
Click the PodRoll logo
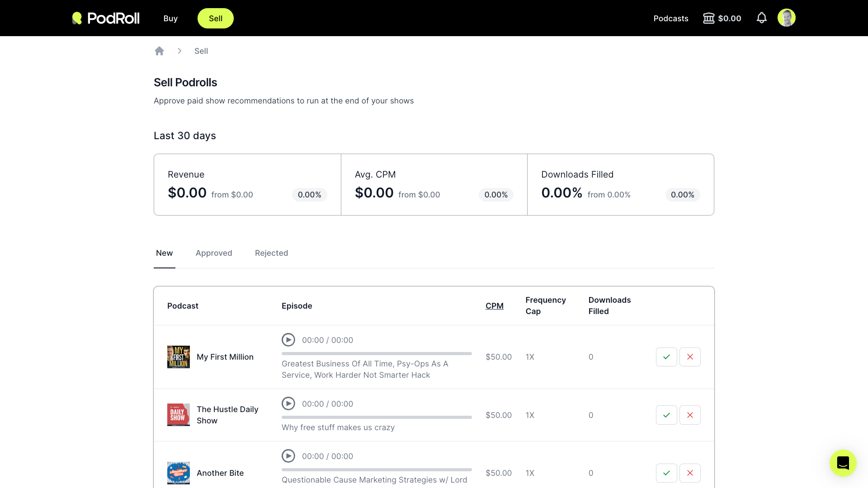(x=106, y=18)
